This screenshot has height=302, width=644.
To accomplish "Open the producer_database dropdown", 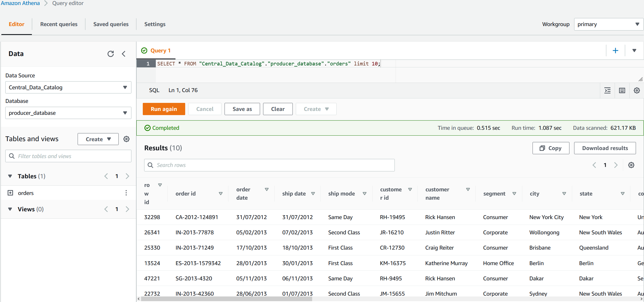I will [x=68, y=113].
